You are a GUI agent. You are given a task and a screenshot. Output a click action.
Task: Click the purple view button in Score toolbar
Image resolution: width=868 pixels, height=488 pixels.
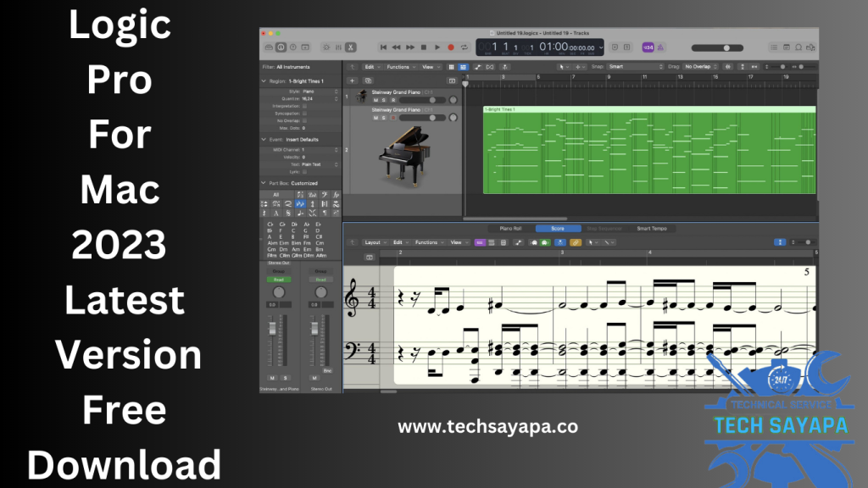click(480, 243)
